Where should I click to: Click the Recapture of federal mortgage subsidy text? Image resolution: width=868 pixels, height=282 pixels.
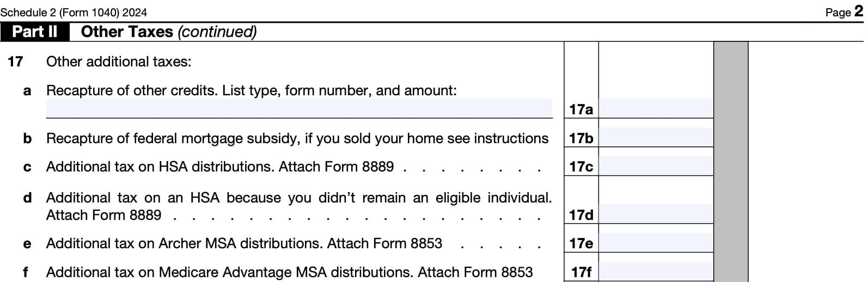pyautogui.click(x=297, y=138)
